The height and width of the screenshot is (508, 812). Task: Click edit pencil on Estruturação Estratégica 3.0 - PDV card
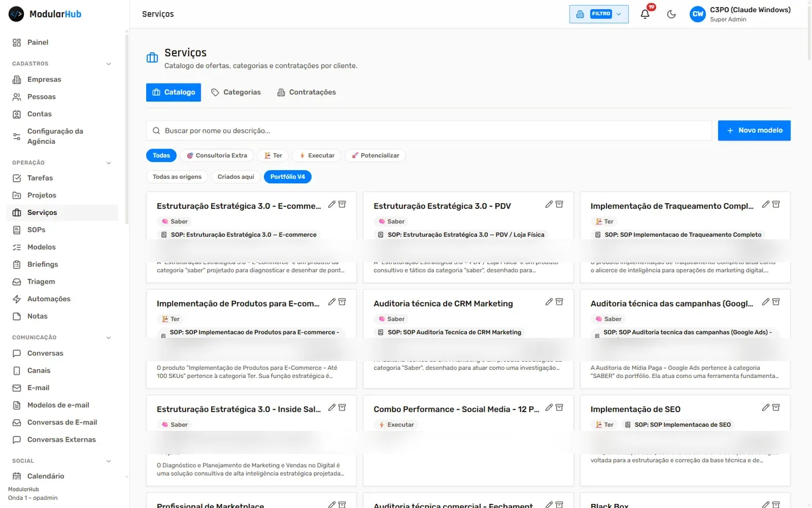549,204
